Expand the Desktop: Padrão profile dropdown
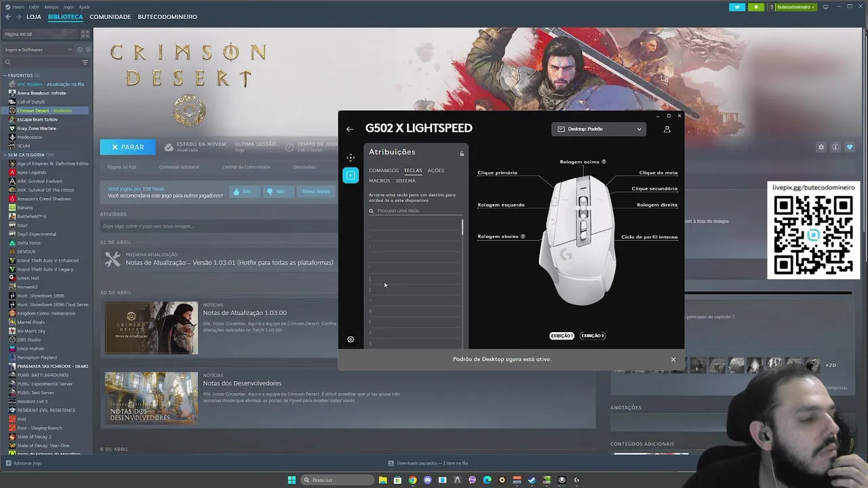This screenshot has width=868, height=488. pos(599,129)
